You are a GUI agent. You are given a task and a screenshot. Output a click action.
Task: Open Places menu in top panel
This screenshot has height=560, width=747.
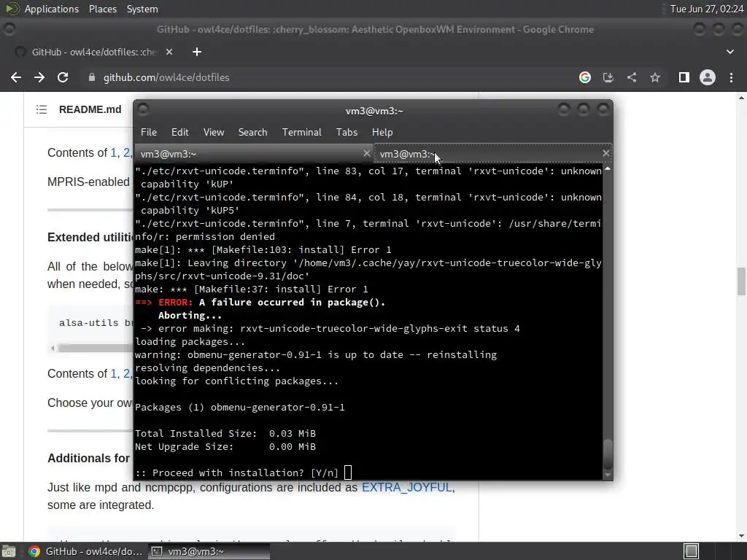point(102,9)
